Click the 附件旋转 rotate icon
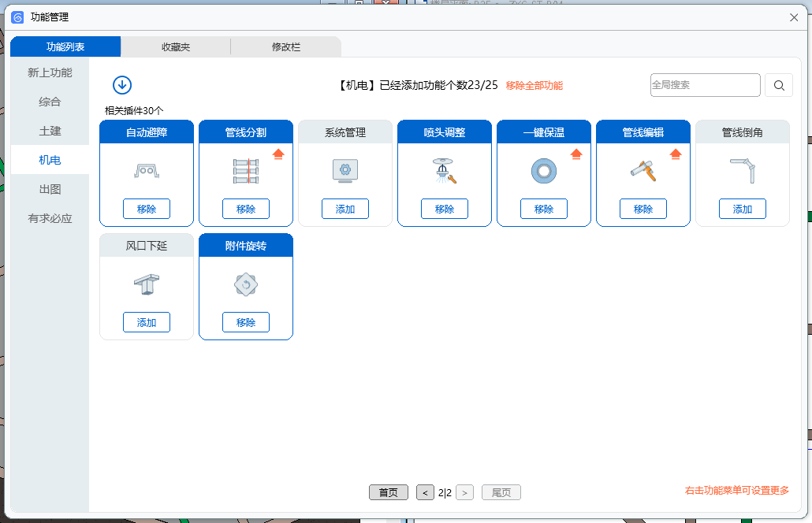 (x=246, y=284)
